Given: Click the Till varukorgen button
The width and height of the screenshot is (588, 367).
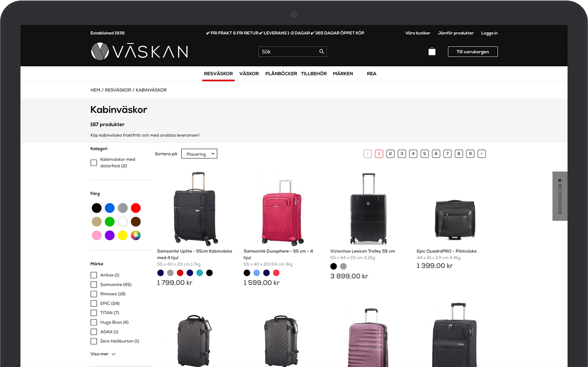Looking at the screenshot, I should [473, 51].
